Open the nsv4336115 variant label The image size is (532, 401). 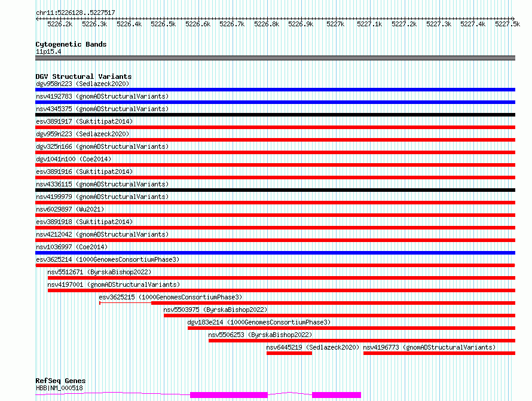[102, 184]
